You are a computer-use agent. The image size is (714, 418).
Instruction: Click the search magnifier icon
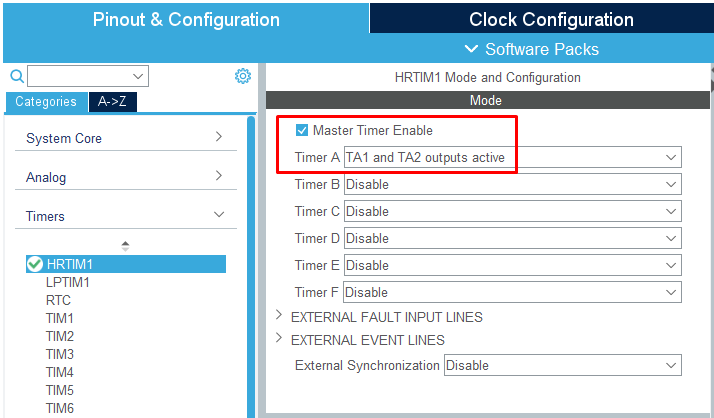coord(16,76)
